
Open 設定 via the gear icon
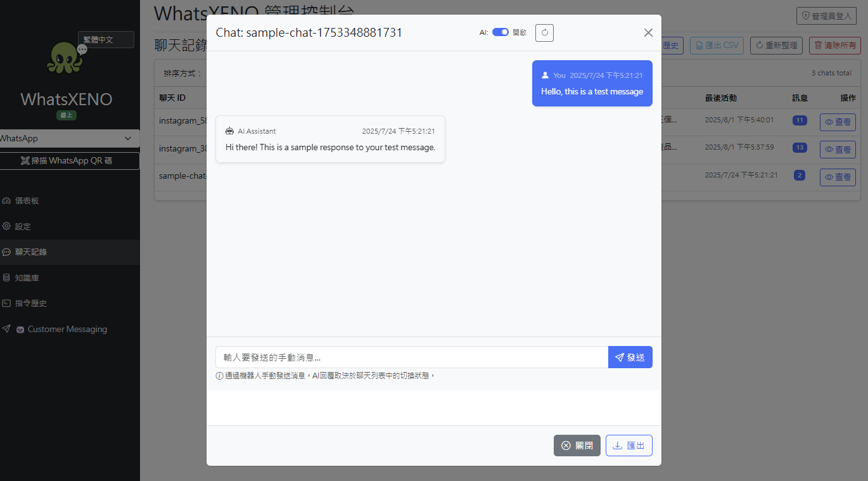click(x=7, y=226)
